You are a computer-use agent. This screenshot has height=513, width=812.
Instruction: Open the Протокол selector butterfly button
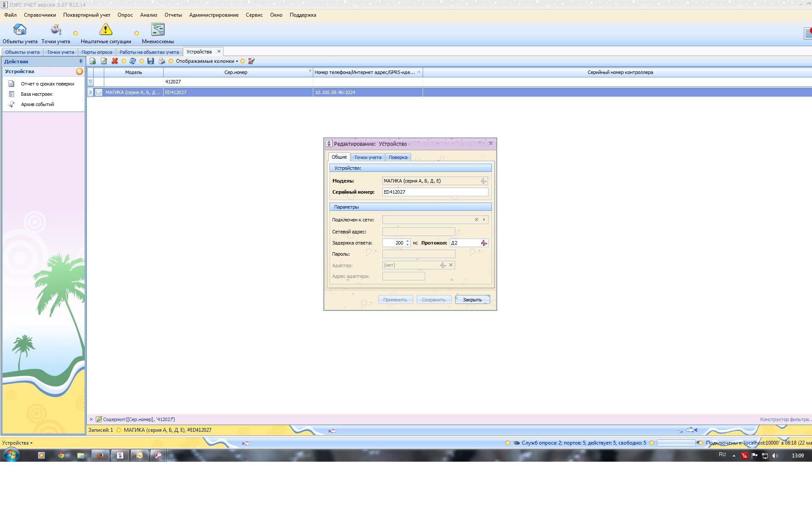[x=484, y=243]
